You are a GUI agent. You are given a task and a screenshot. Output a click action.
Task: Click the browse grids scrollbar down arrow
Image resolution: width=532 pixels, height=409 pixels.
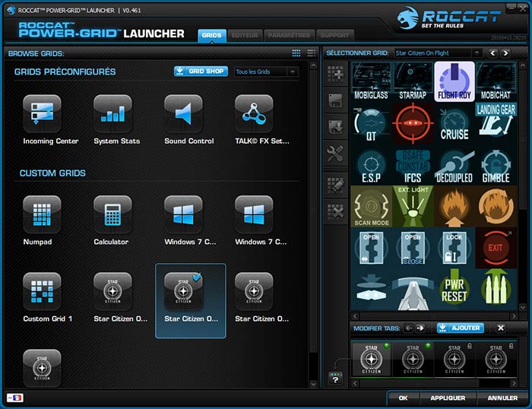click(x=313, y=384)
